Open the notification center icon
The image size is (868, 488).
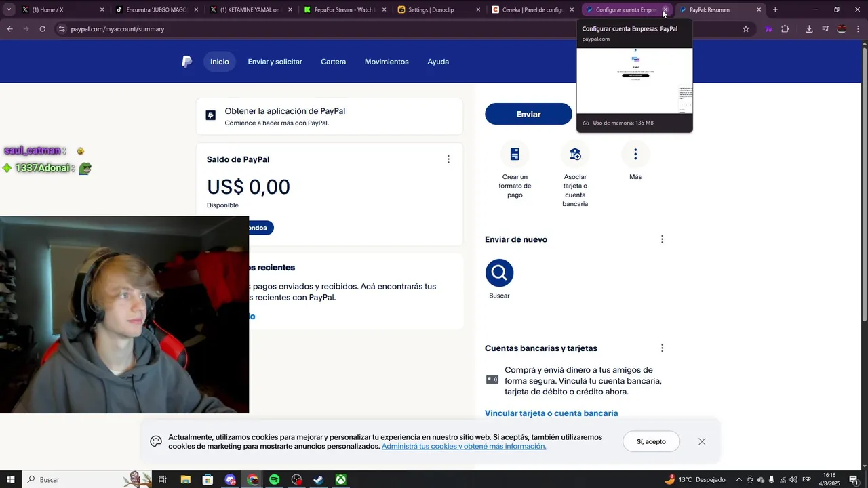[x=854, y=479]
